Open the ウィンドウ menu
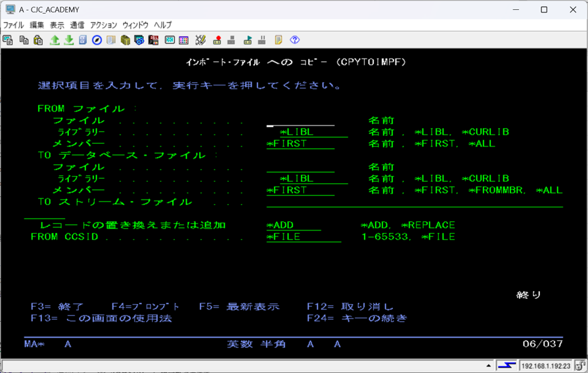The image size is (588, 373). coord(135,25)
